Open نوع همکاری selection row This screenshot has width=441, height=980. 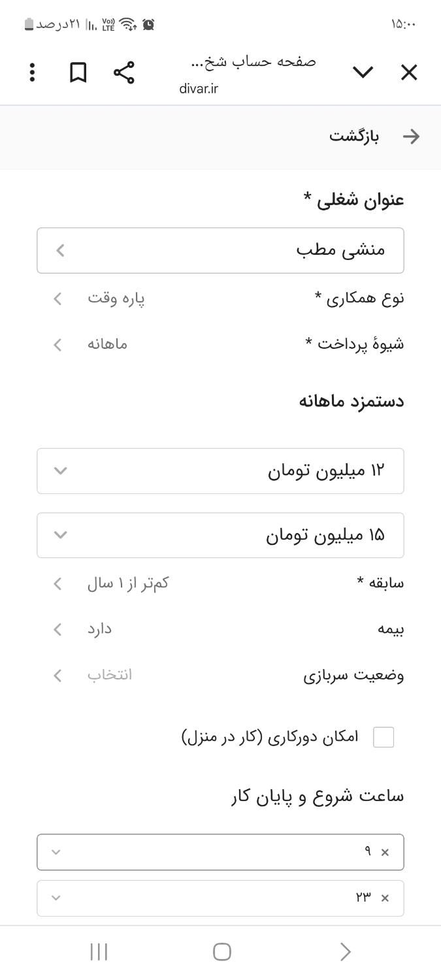[x=220, y=299]
